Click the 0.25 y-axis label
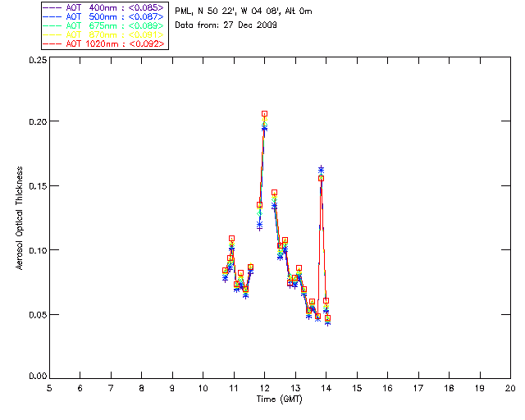 (38, 60)
